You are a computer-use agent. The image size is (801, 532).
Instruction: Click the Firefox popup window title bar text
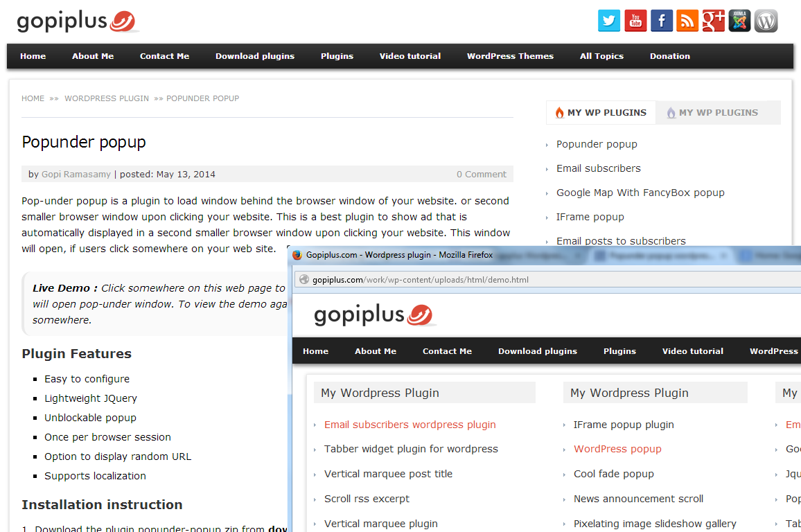point(400,255)
